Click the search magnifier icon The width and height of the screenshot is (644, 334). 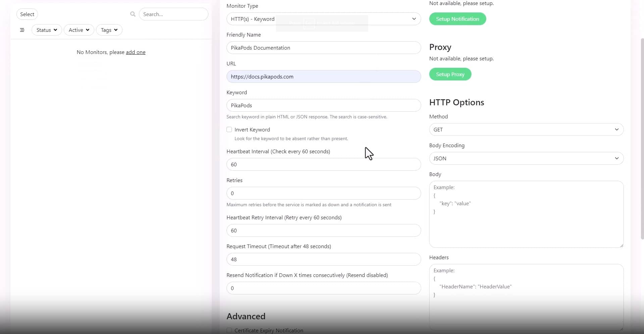[x=133, y=14]
